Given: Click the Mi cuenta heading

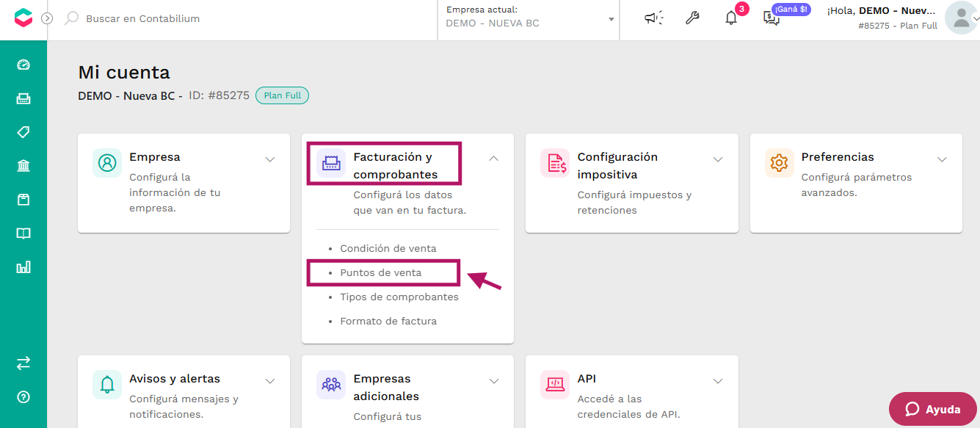Looking at the screenshot, I should click(x=124, y=72).
